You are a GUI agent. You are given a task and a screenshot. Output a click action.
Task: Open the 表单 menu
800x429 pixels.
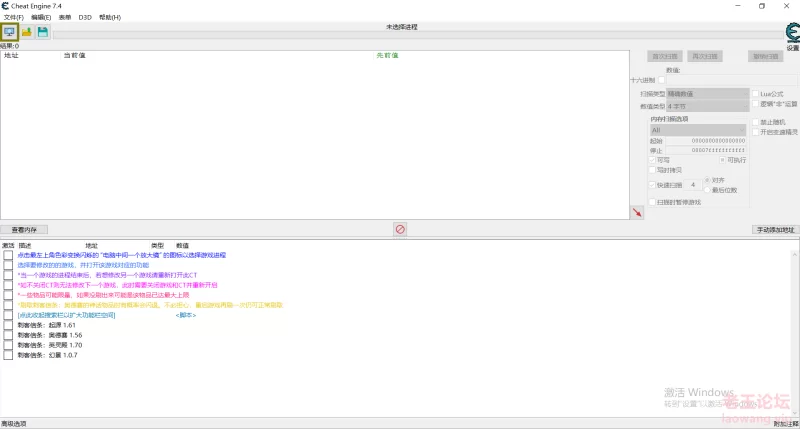(x=65, y=17)
